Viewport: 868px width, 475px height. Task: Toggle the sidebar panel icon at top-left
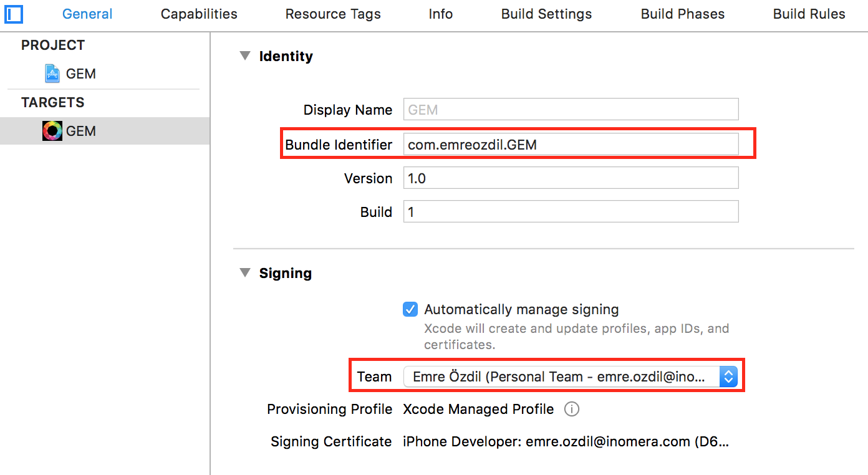(x=13, y=14)
